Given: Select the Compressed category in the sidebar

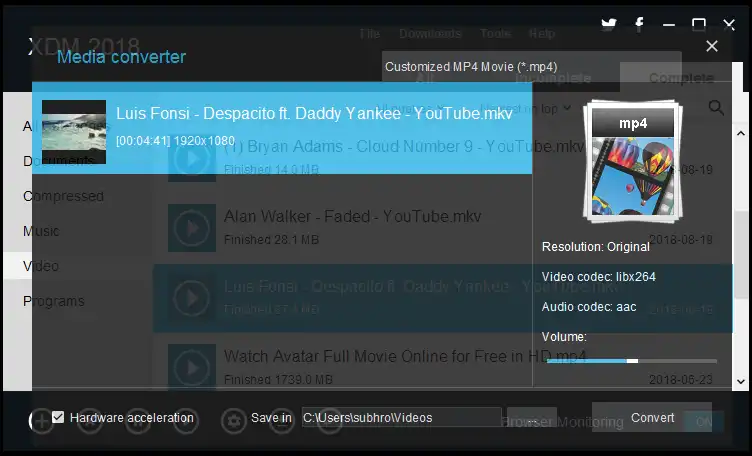Looking at the screenshot, I should [x=63, y=196].
